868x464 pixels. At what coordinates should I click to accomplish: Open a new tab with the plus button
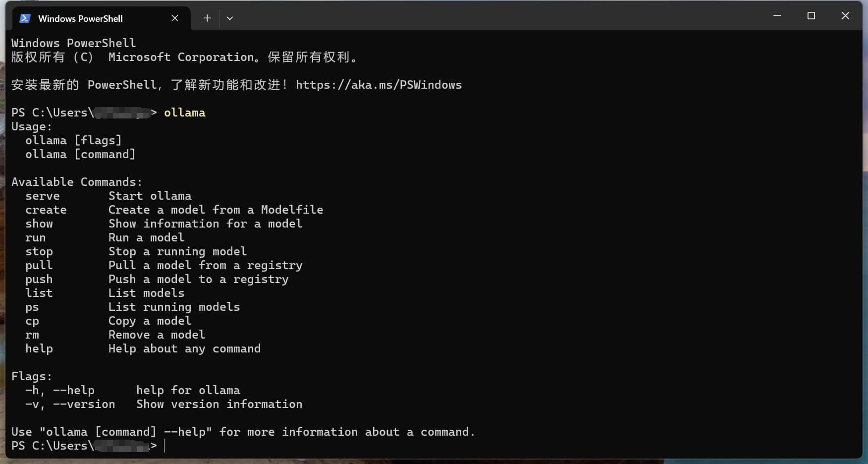tap(207, 18)
